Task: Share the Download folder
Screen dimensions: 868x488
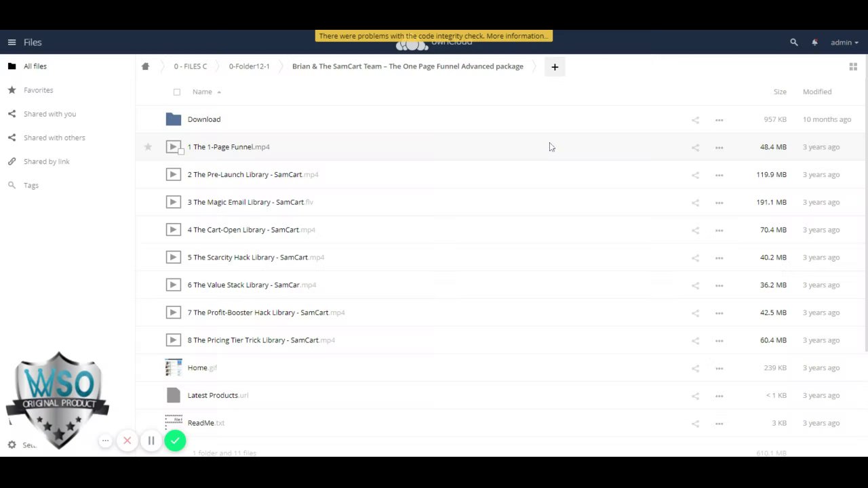Action: point(695,120)
